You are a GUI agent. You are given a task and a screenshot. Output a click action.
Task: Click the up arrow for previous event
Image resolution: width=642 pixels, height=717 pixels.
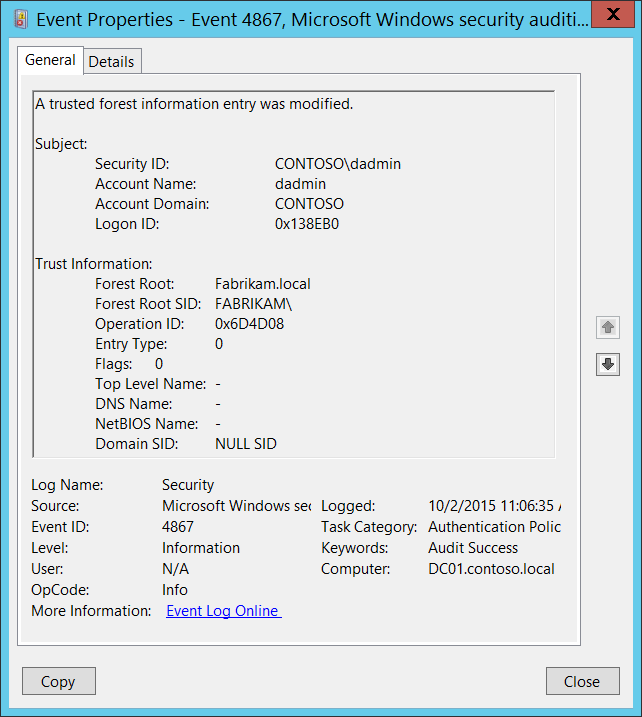point(607,327)
